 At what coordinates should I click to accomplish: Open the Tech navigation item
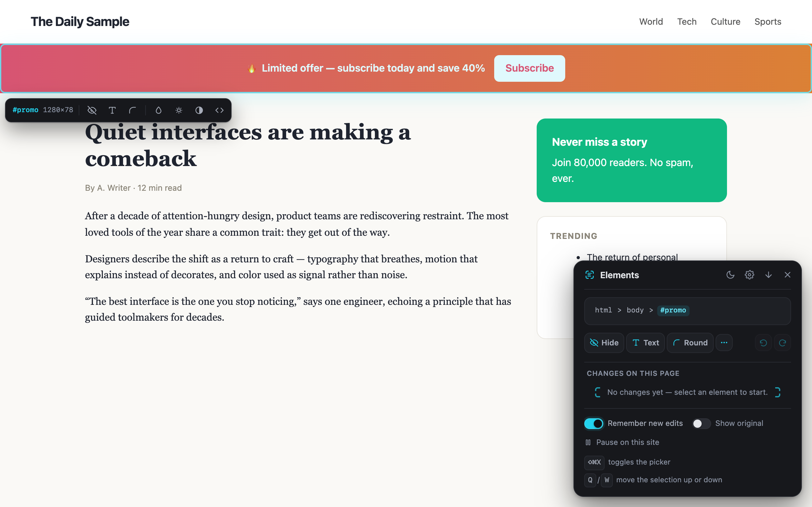click(x=687, y=22)
